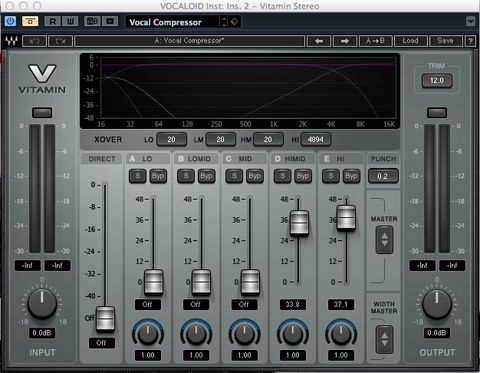Click the D HIMID width knob

pyautogui.click(x=293, y=334)
